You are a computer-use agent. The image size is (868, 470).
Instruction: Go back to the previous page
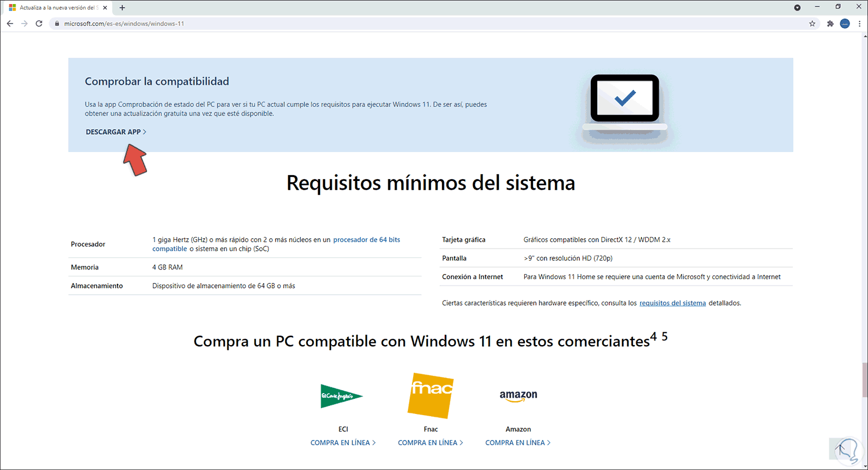coord(10,24)
